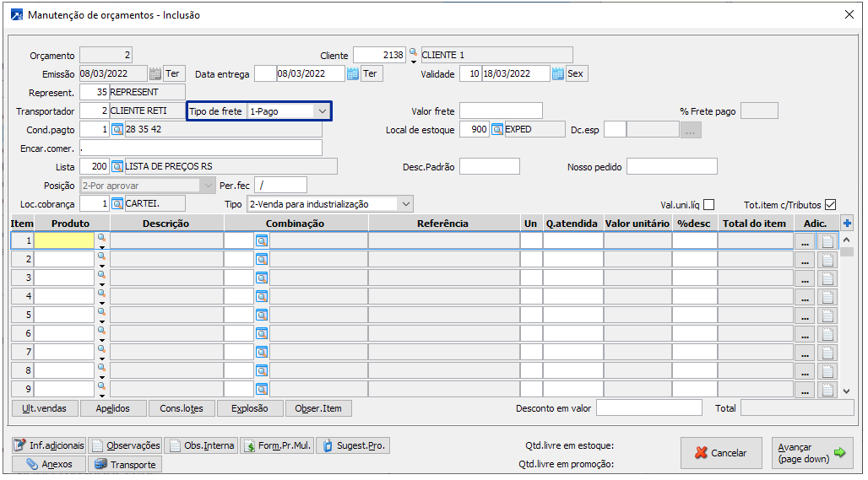Open the Emissão date calendar picker
The image size is (868, 480).
[155, 73]
